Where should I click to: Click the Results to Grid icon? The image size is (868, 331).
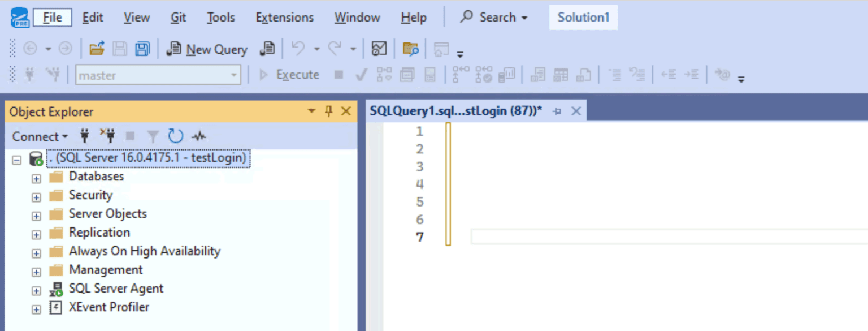561,74
